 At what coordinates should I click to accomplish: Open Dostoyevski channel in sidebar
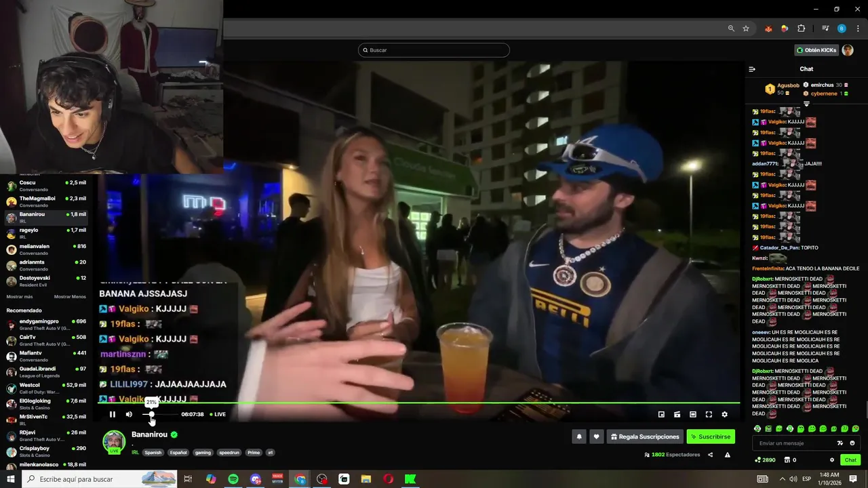(46, 281)
